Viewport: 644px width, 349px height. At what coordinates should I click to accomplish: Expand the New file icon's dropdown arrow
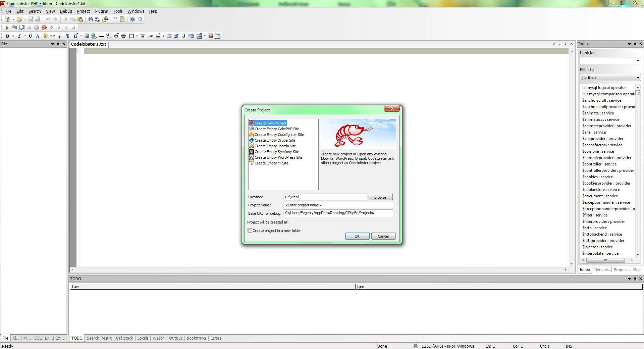click(x=13, y=19)
